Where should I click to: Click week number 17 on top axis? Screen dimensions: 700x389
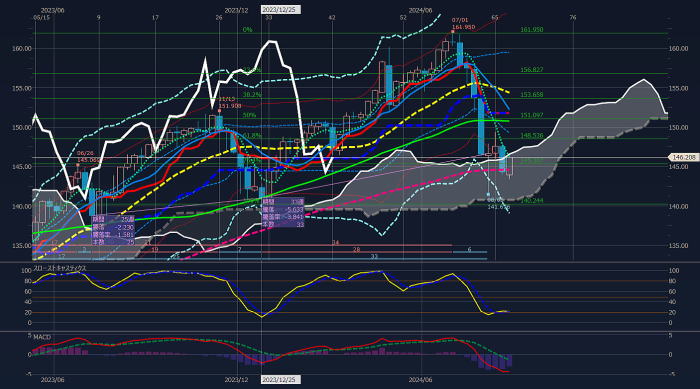pos(155,17)
